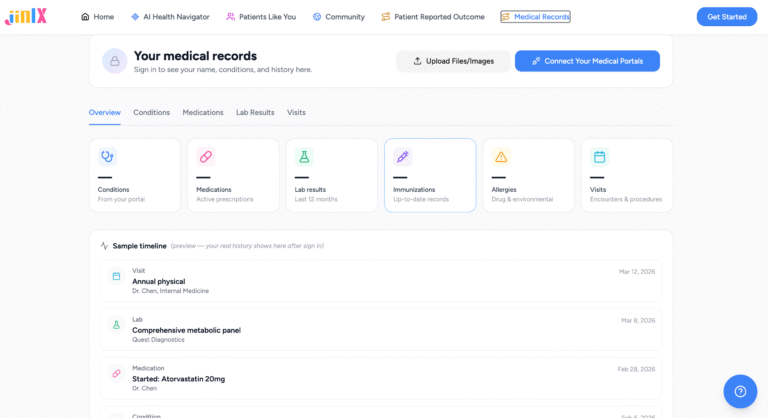Open the Medications summary card
This screenshot has width=768, height=418.
point(233,175)
